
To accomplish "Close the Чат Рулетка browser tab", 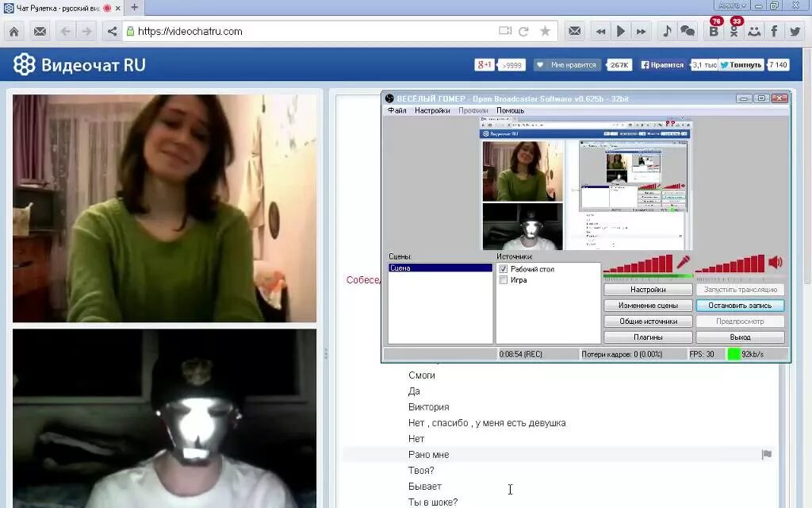I will 118,8.
